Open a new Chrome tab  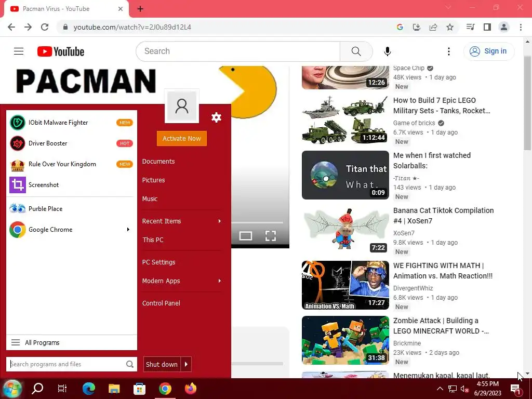pyautogui.click(x=140, y=9)
